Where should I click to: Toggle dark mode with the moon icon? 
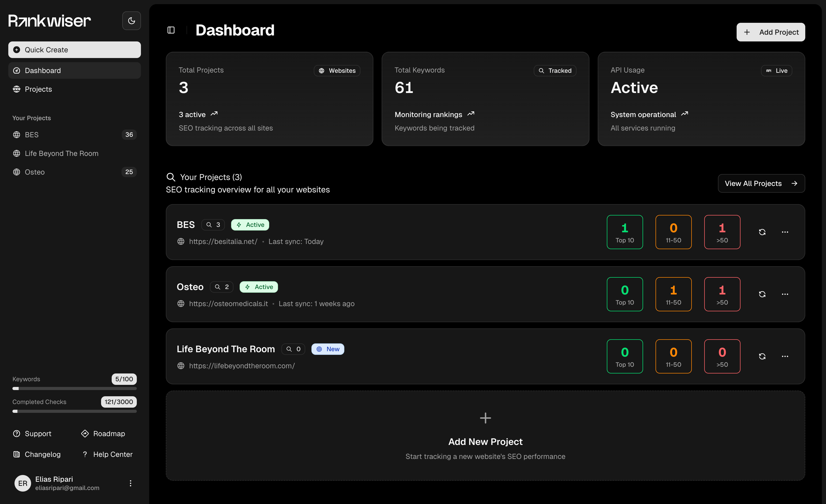pos(131,20)
